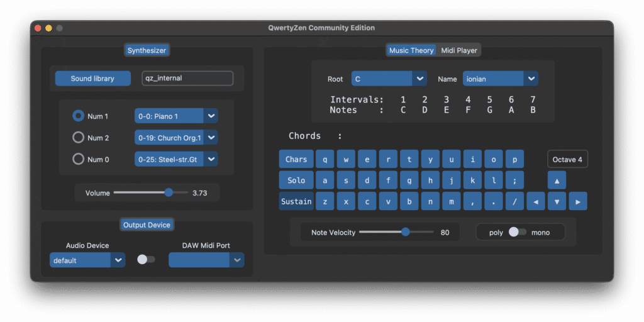This screenshot has height=322, width=644.
Task: Play the 'k' keyboard key
Action: tap(473, 180)
